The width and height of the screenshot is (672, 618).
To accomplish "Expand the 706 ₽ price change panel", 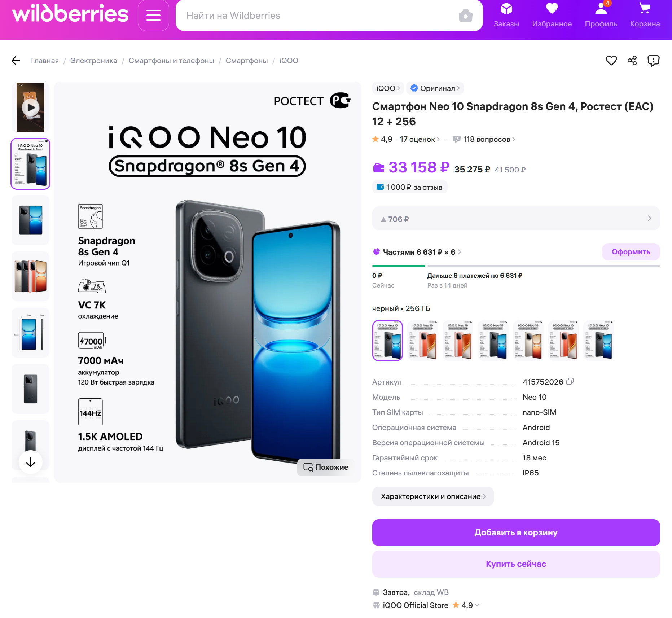I will click(x=516, y=219).
